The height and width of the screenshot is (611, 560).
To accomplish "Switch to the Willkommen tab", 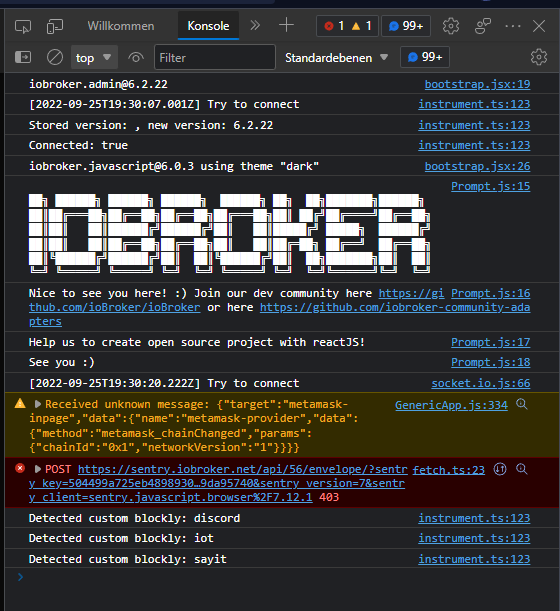I will (121, 26).
